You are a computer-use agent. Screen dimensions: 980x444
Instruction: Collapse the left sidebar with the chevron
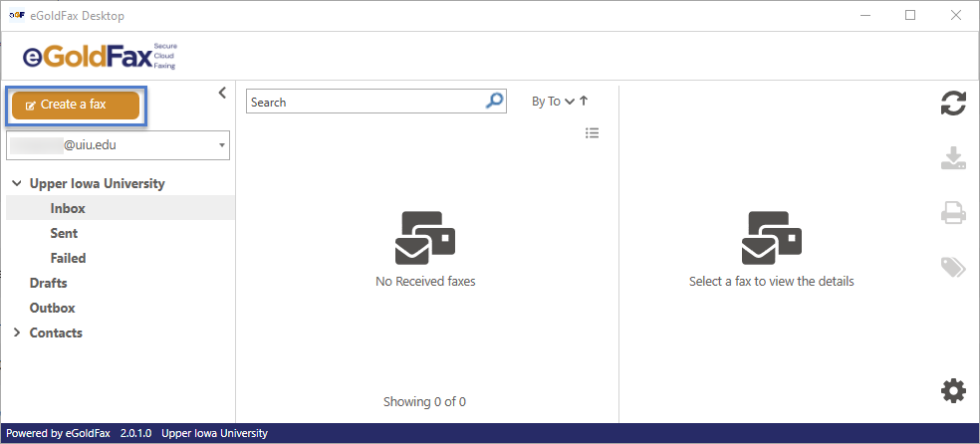(x=222, y=93)
